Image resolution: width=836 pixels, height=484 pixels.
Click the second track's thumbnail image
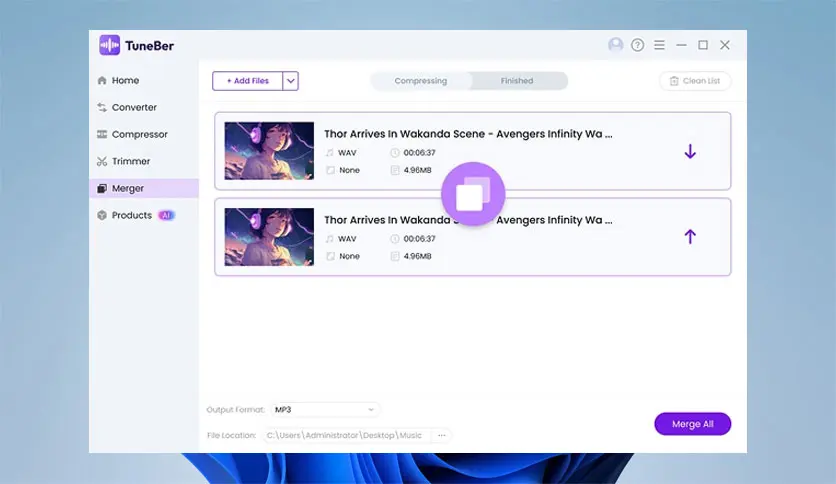click(269, 237)
